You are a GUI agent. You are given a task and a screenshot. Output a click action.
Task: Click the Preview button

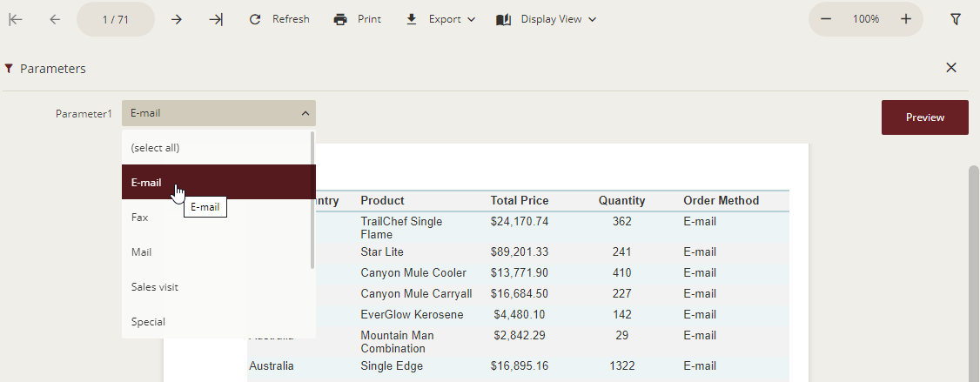coord(924,117)
